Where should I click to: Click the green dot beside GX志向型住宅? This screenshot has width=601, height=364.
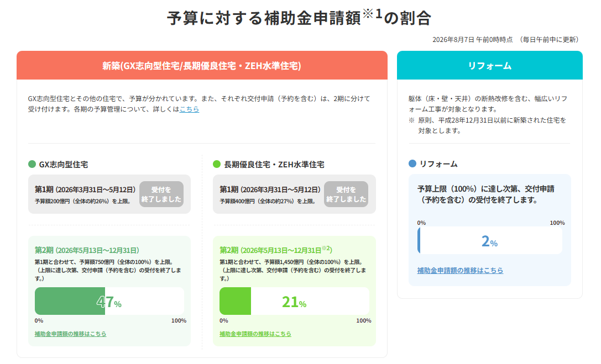tap(32, 164)
